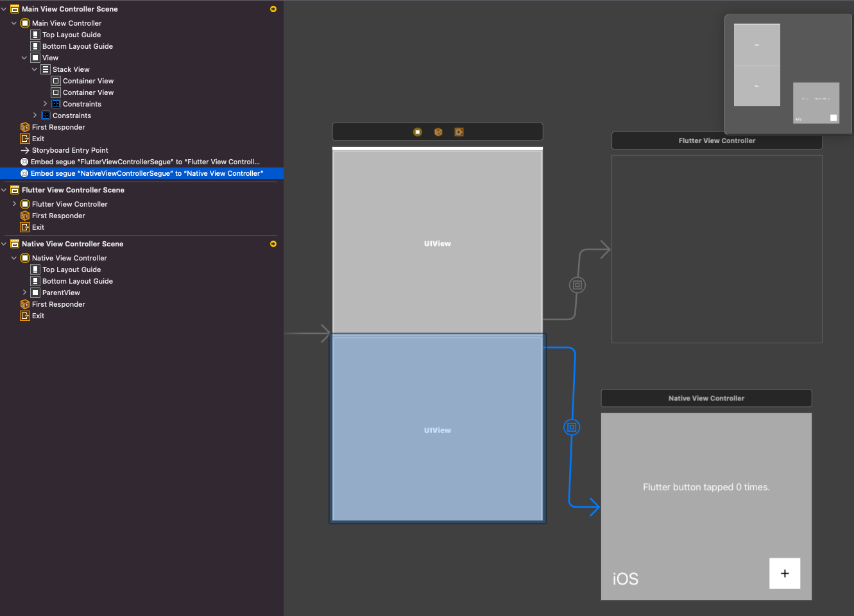Collapse the Main View Controller Scene disclosure triangle
This screenshot has height=616, width=854.
click(4, 9)
